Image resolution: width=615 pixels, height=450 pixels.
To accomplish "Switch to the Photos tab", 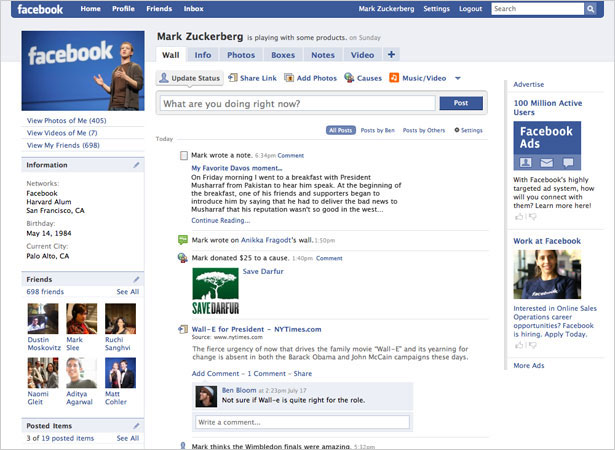I will coord(241,55).
